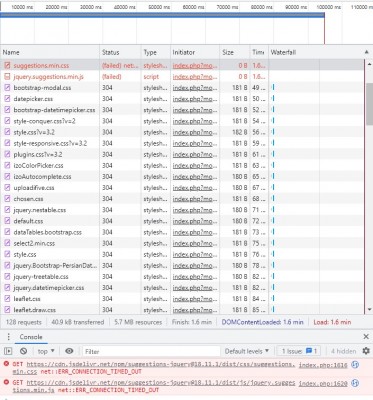Viewport: 373px width, 400px height.
Task: Click the 4 hidden messages label
Action: click(343, 351)
